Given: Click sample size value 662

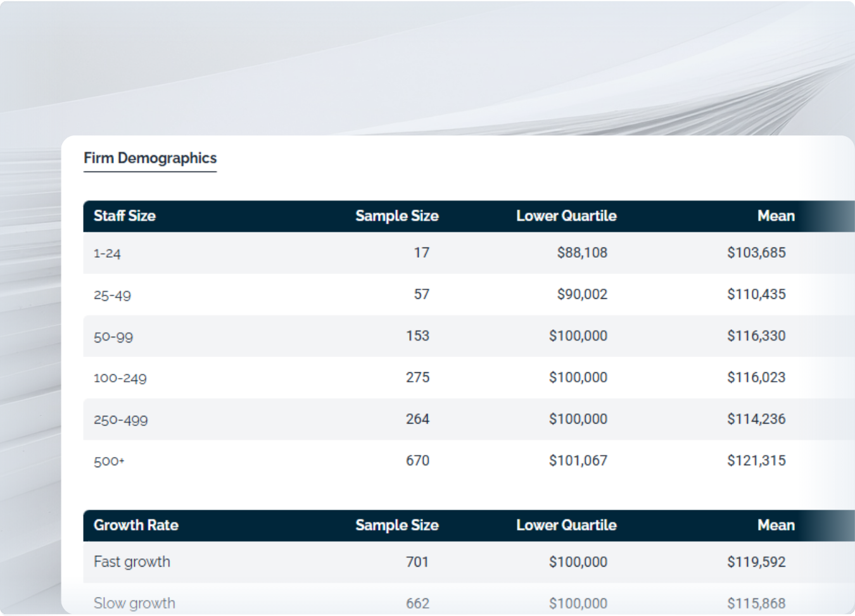Looking at the screenshot, I should tap(417, 603).
